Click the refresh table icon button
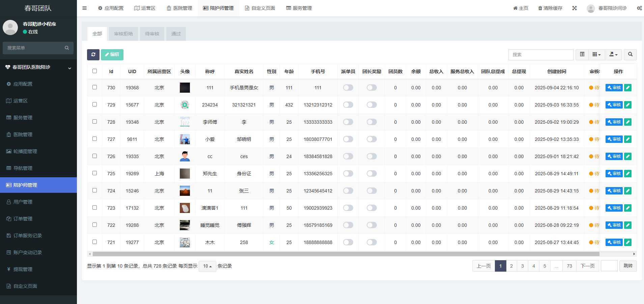 93,55
